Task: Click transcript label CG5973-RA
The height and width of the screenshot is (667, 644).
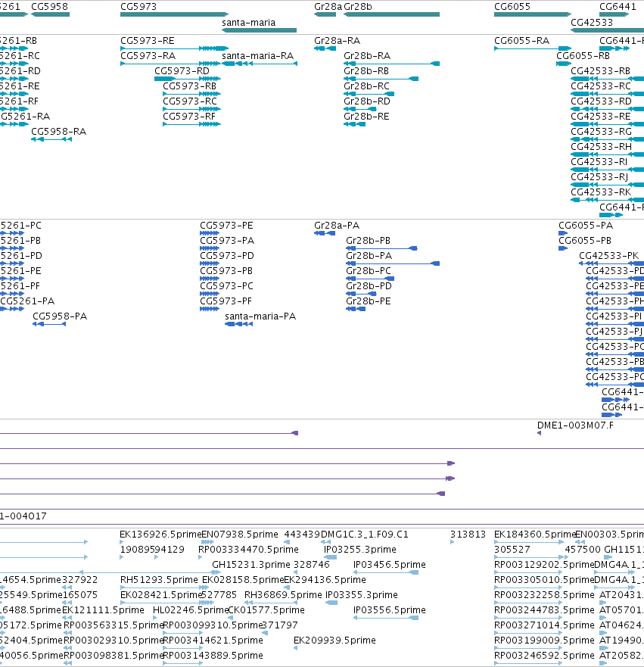Action: (148, 56)
